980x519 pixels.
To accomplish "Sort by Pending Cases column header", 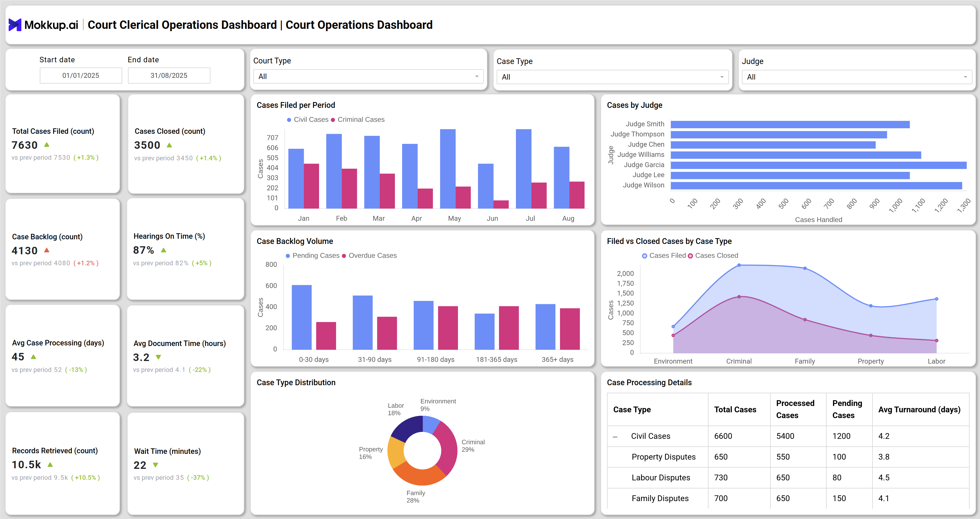I will coord(847,409).
